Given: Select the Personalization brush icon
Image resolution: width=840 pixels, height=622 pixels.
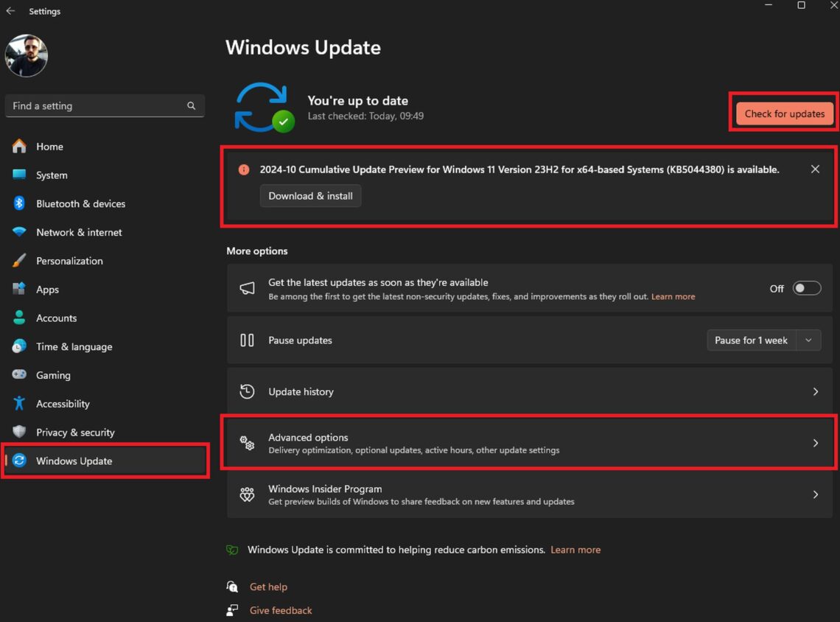Looking at the screenshot, I should (x=20, y=261).
